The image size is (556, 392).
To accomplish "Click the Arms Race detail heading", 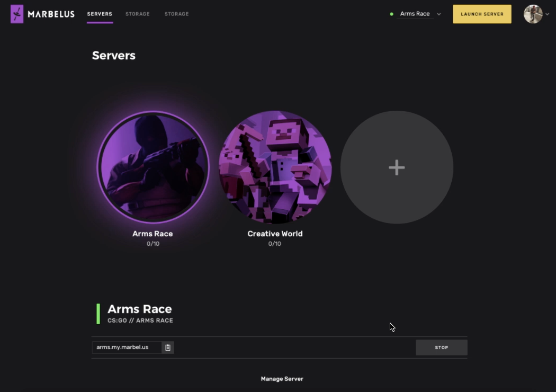I will tap(140, 309).
